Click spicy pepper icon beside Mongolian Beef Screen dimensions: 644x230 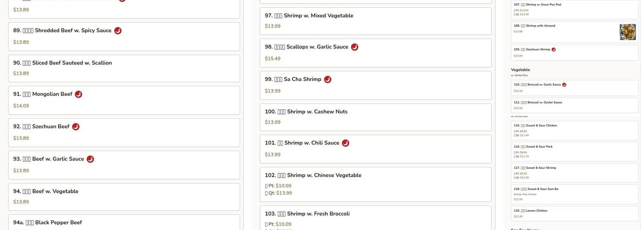pyautogui.click(x=79, y=94)
